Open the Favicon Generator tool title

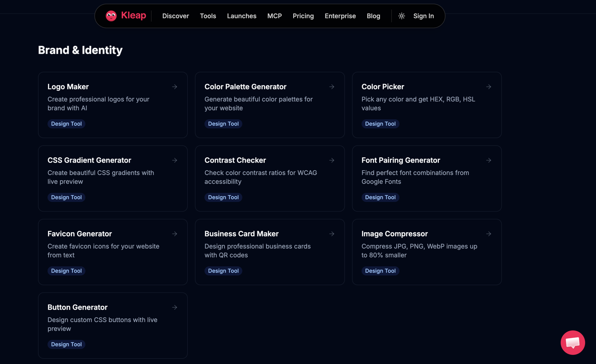click(80, 234)
